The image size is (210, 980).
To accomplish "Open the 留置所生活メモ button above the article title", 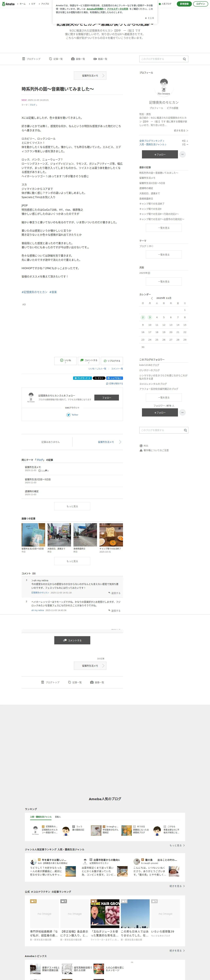I will [90, 76].
